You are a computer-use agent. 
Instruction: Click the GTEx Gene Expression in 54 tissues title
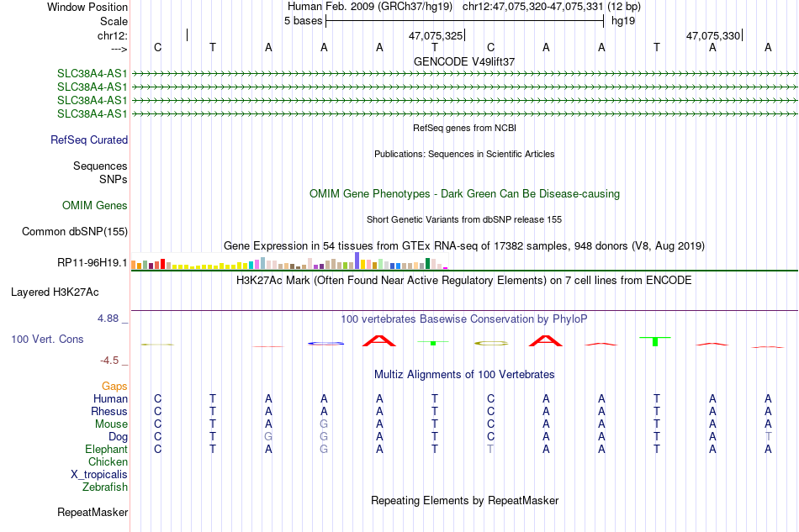click(x=464, y=246)
